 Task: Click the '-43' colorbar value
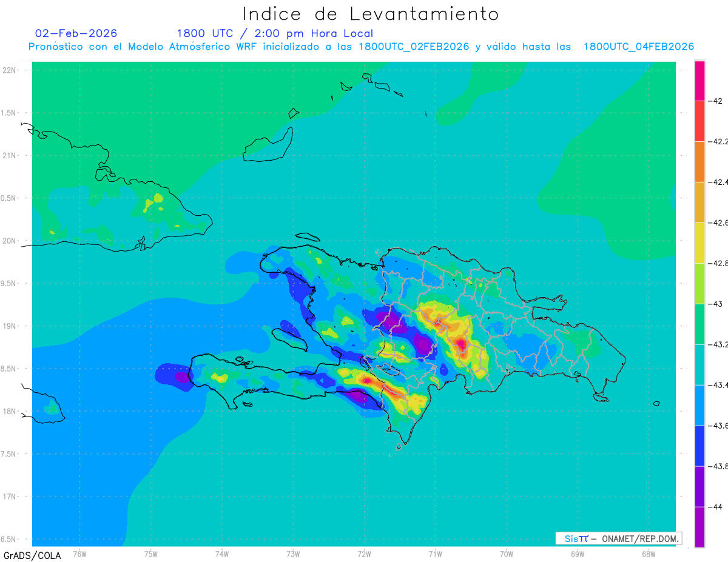click(x=715, y=304)
